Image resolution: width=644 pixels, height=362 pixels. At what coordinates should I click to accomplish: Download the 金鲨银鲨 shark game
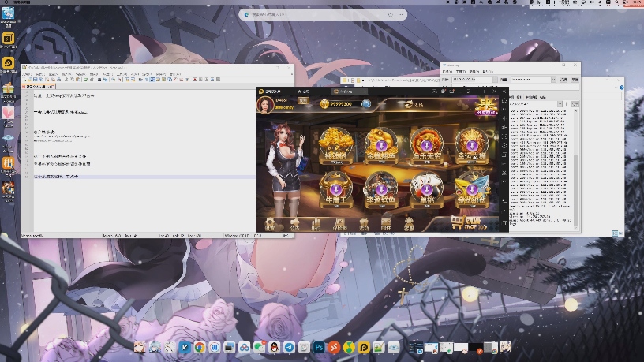(x=472, y=189)
